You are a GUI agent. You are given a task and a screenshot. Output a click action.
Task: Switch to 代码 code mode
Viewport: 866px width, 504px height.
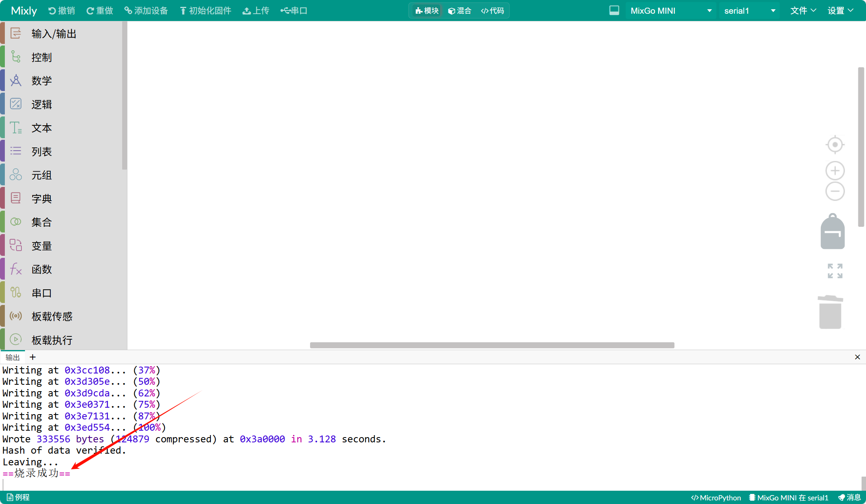[x=492, y=10]
